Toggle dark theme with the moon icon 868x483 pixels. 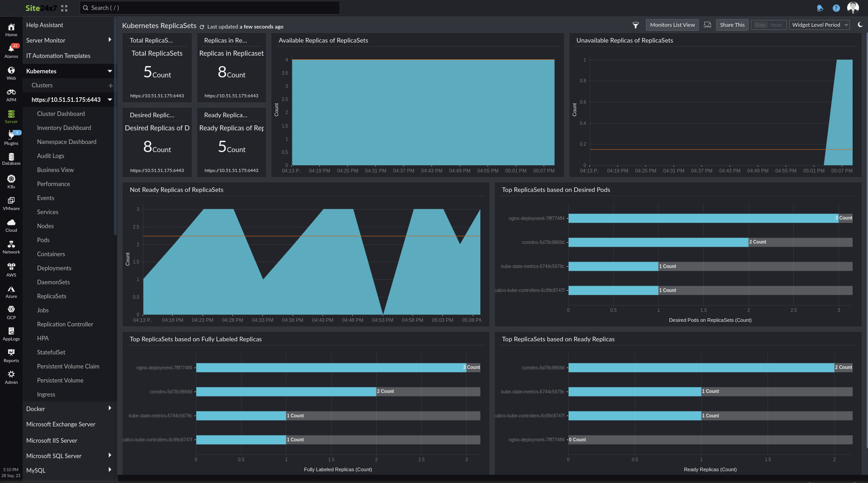tap(860, 25)
